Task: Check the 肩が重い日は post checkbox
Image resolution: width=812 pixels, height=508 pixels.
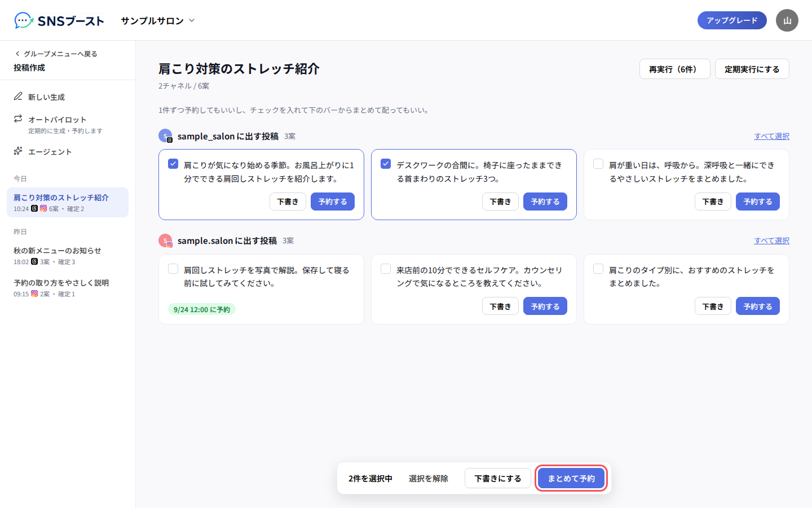Action: [x=598, y=164]
